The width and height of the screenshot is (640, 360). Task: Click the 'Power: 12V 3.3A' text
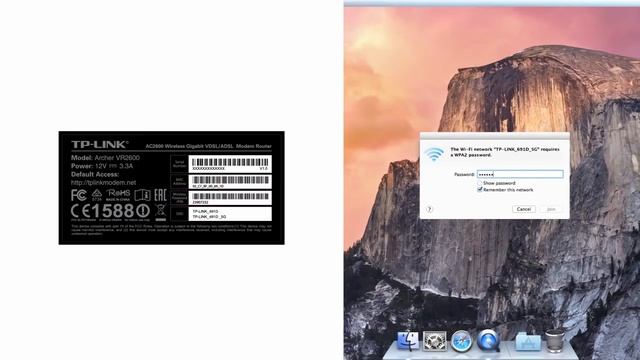[x=102, y=166]
